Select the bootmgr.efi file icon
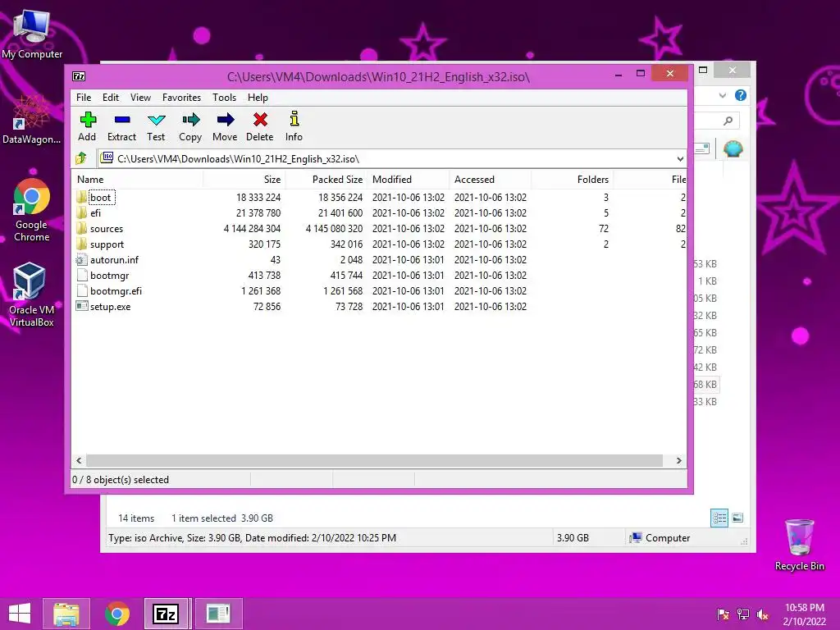This screenshot has height=630, width=840. 81,291
